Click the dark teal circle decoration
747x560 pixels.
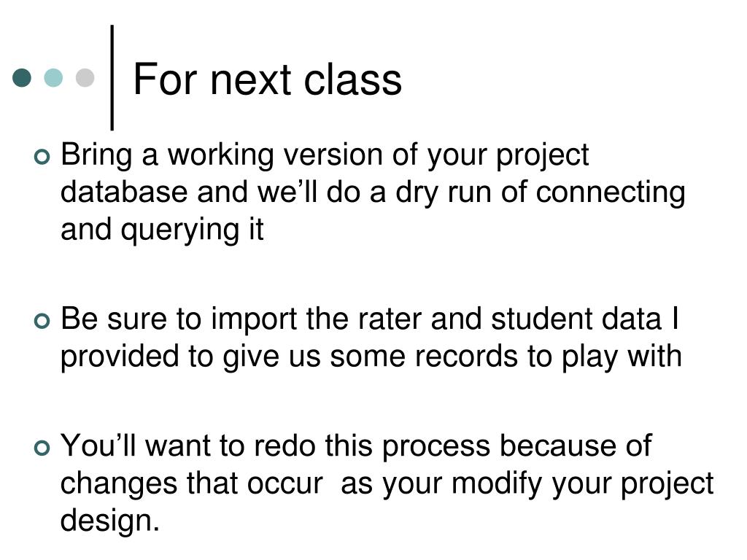tap(22, 77)
